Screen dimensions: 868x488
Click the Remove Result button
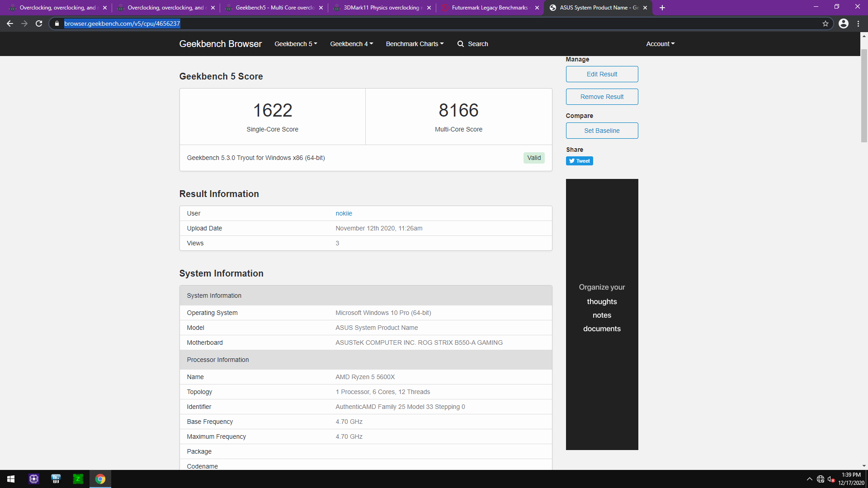tap(602, 97)
